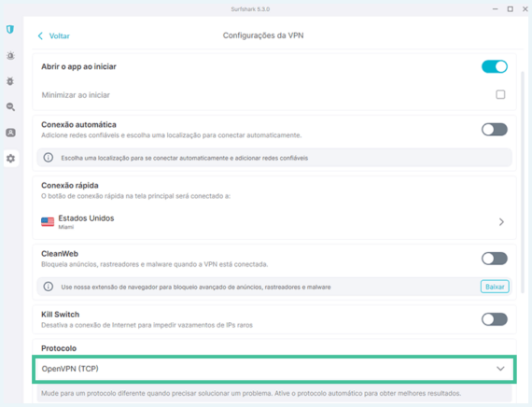Enable the Conexão automática toggle
Viewport: 532px width, 407px height.
495,130
